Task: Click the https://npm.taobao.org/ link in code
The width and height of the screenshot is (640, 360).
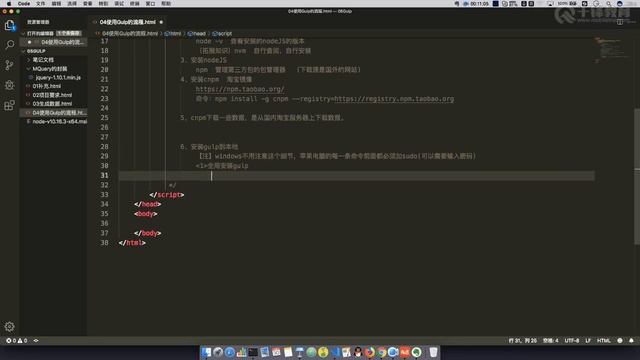Action: point(240,89)
